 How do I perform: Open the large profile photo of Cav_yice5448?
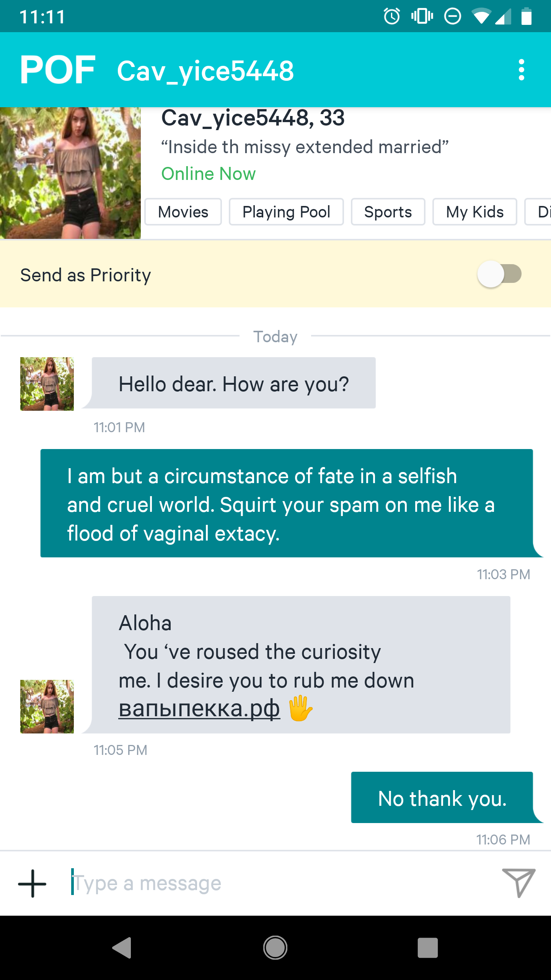(70, 173)
